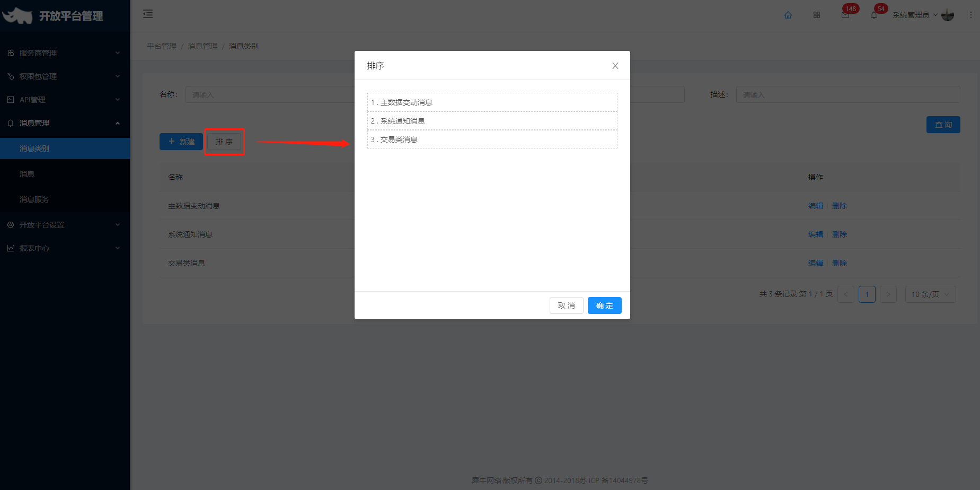
Task: Toggle sidebar collapse hamburger icon
Action: click(x=148, y=14)
